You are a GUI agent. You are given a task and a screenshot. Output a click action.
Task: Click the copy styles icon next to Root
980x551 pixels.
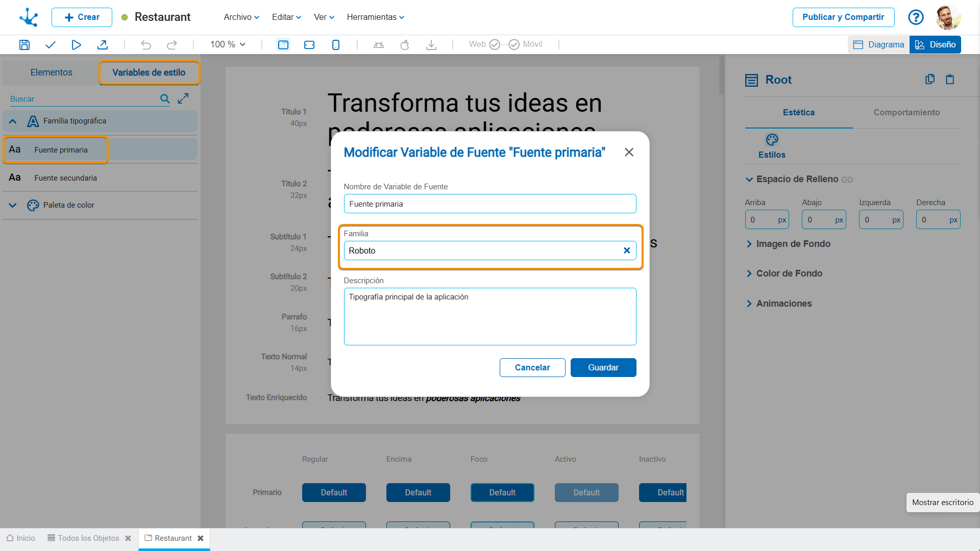click(929, 79)
